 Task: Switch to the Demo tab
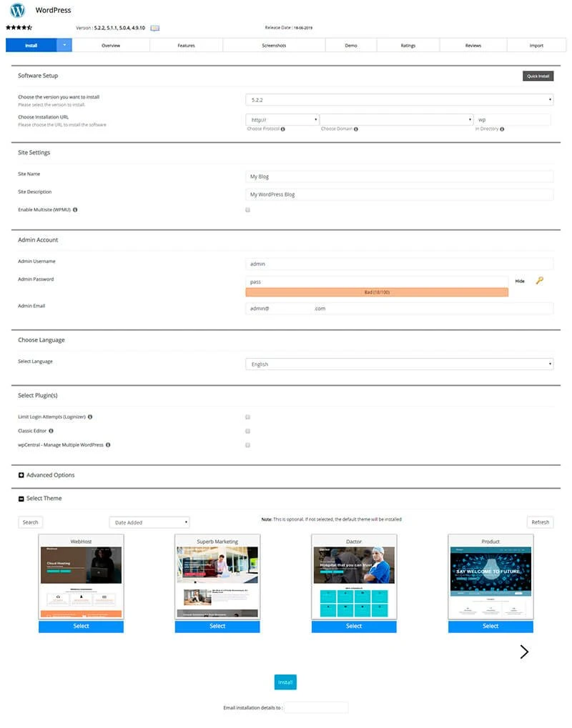coord(351,46)
